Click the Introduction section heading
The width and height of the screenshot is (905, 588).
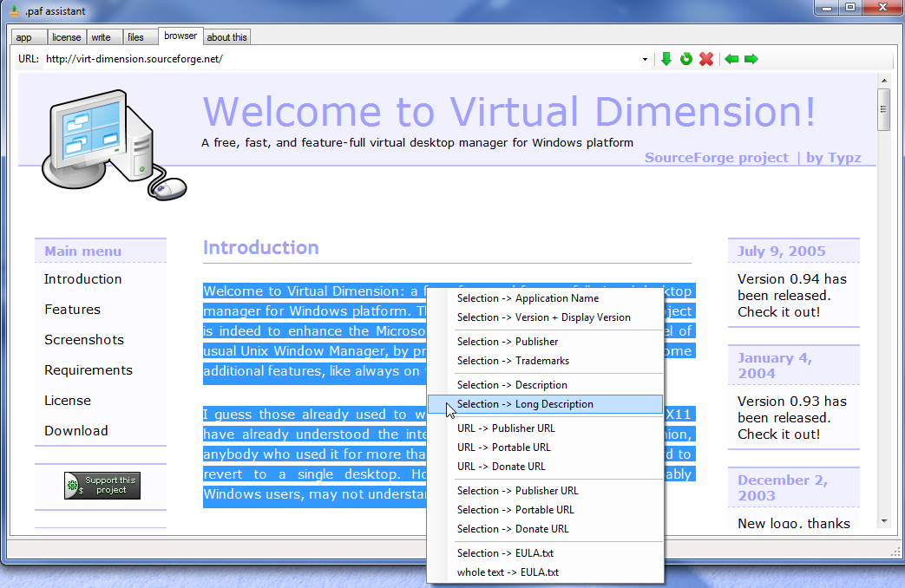[x=261, y=247]
